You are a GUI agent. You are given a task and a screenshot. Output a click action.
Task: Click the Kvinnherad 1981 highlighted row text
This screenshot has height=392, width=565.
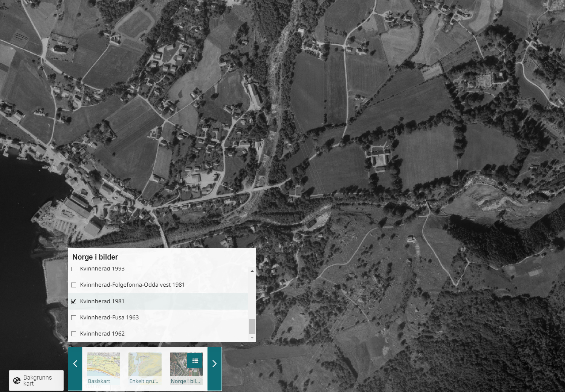[102, 301]
